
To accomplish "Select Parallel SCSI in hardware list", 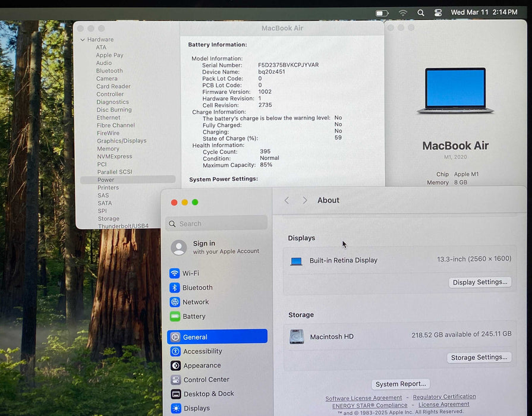I will coord(115,172).
